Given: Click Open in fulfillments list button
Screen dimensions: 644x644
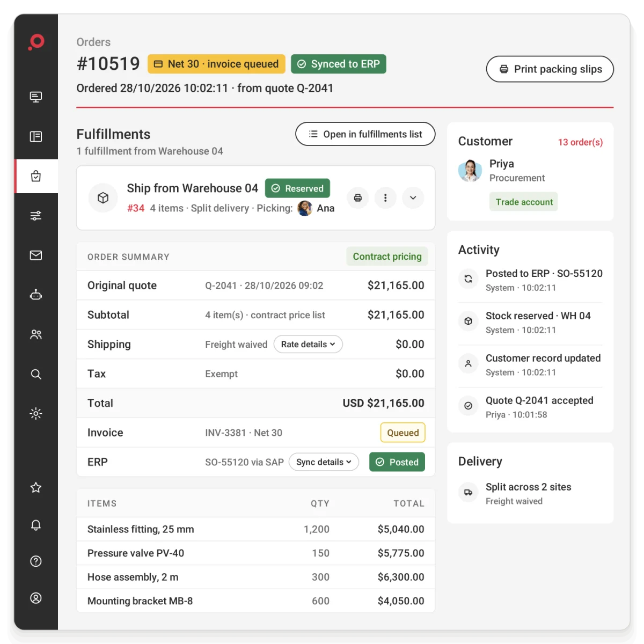Looking at the screenshot, I should click(365, 134).
